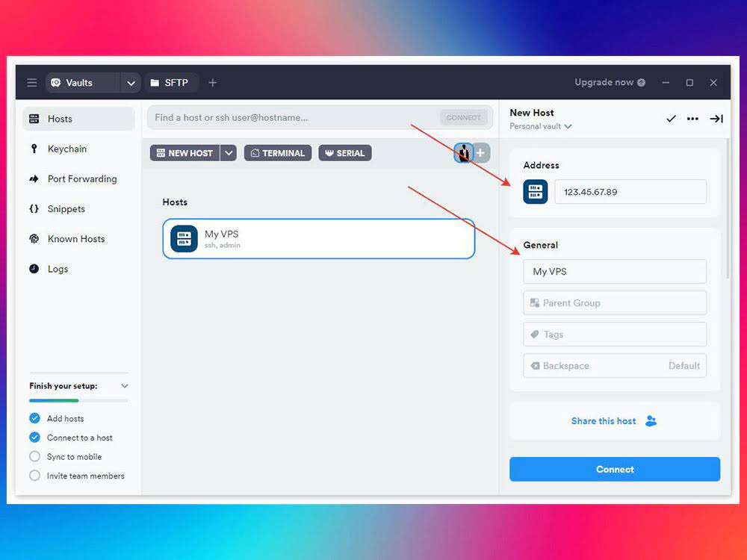
Task: Click the blue Connect button
Action: tap(615, 469)
